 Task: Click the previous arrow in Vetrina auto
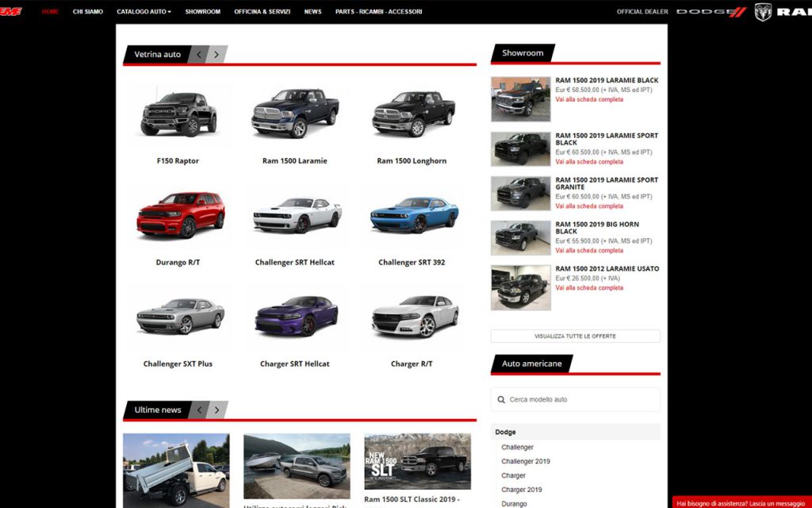[199, 55]
